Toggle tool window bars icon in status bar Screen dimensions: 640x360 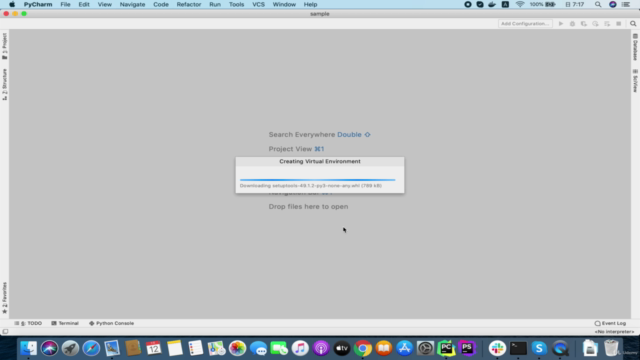(5, 331)
